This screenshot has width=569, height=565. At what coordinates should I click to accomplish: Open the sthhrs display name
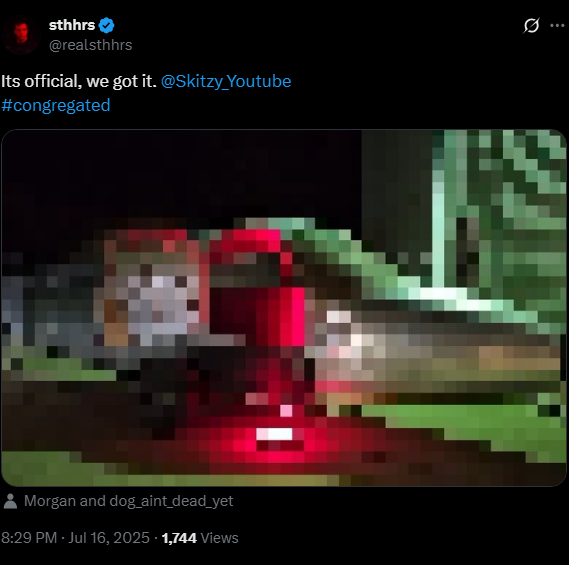click(72, 25)
